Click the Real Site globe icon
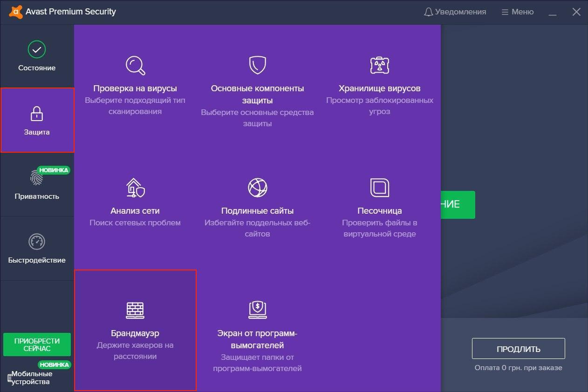The width and height of the screenshot is (588, 392). (257, 188)
